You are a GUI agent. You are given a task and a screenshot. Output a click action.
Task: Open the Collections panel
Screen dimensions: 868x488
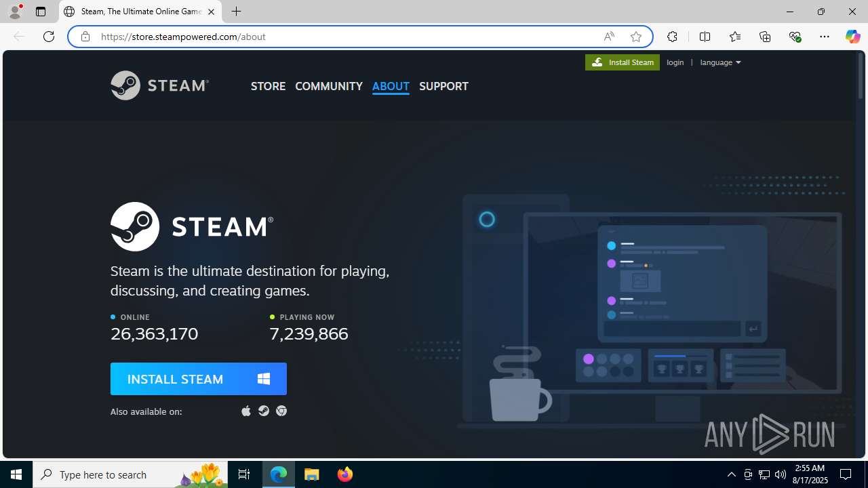tap(765, 37)
